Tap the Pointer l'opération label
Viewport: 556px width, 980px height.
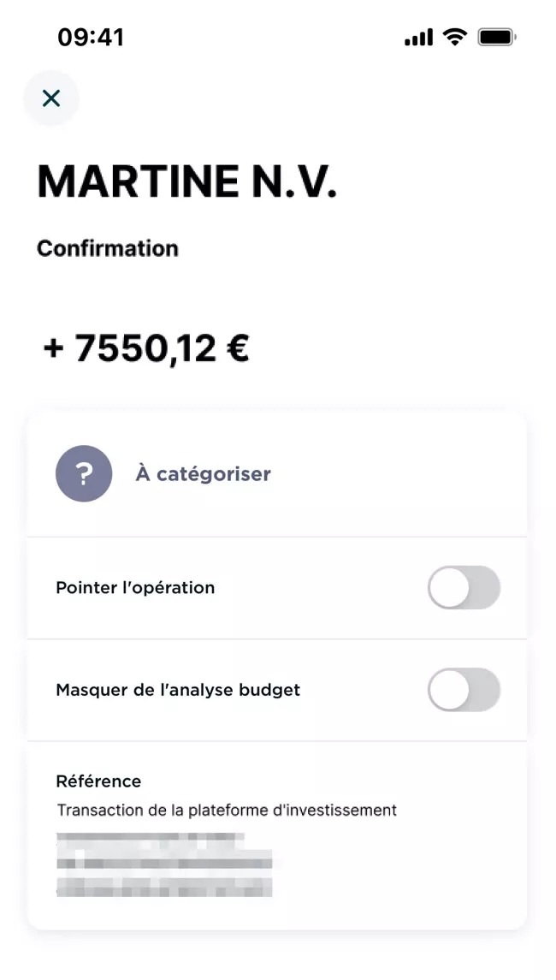(x=135, y=588)
